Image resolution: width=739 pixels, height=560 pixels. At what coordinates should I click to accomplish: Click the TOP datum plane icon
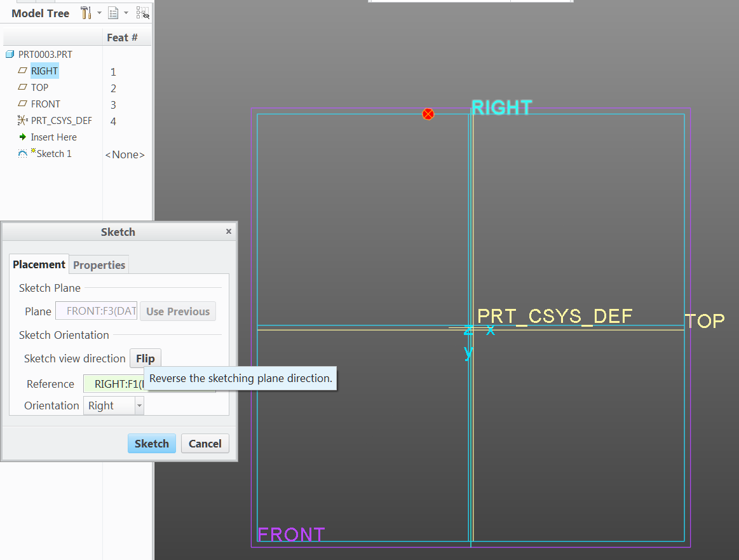22,86
